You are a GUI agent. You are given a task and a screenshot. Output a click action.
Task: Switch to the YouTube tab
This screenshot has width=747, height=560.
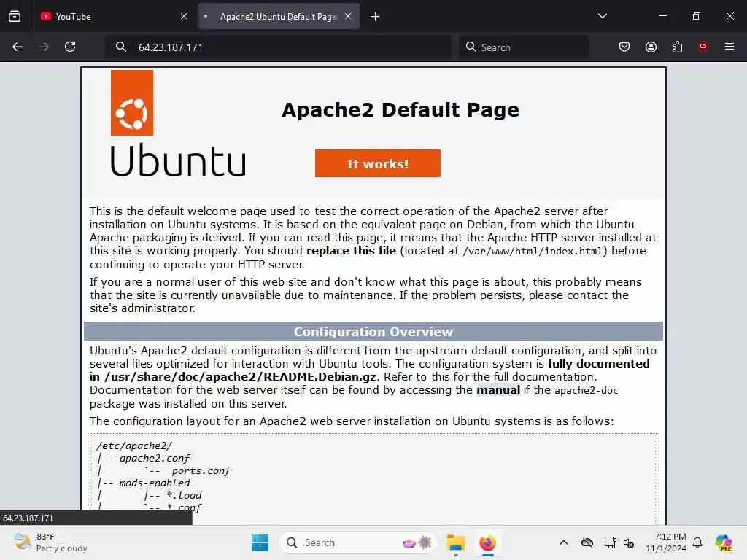(x=113, y=16)
